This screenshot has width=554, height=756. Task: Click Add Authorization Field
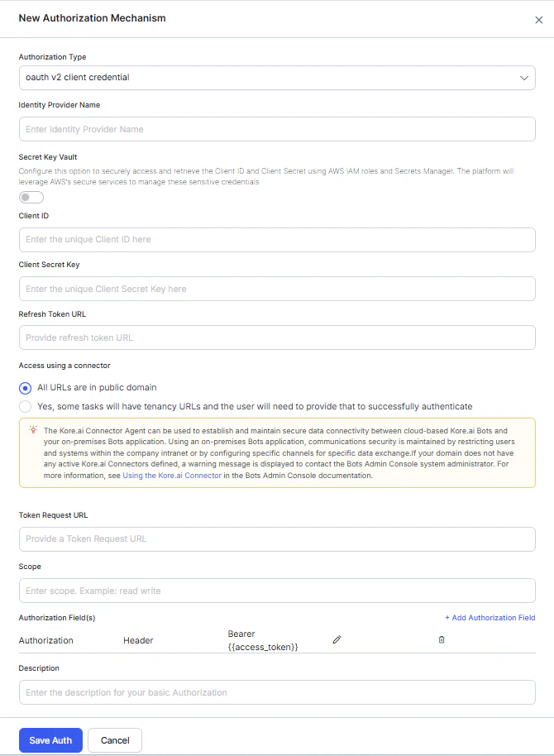click(491, 617)
